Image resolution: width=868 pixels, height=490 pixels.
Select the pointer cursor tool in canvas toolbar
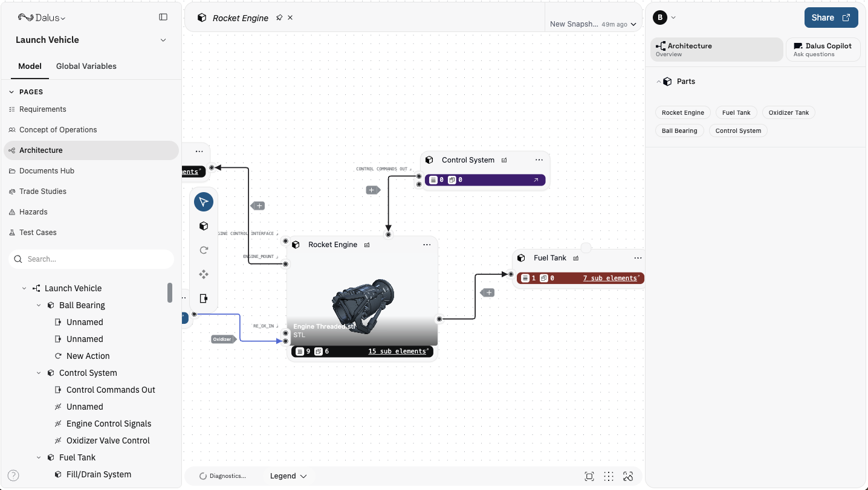[204, 201]
